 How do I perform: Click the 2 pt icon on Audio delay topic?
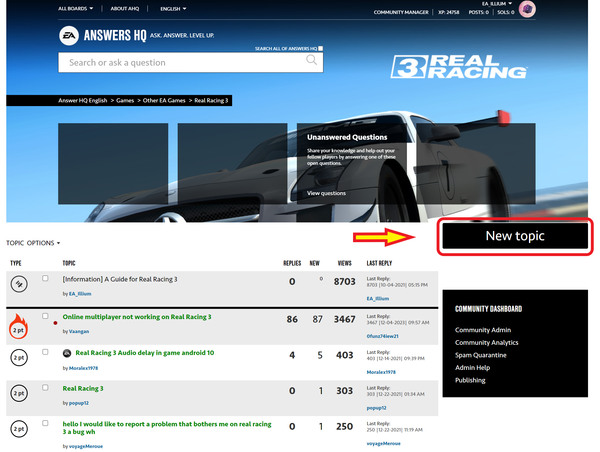click(x=19, y=358)
